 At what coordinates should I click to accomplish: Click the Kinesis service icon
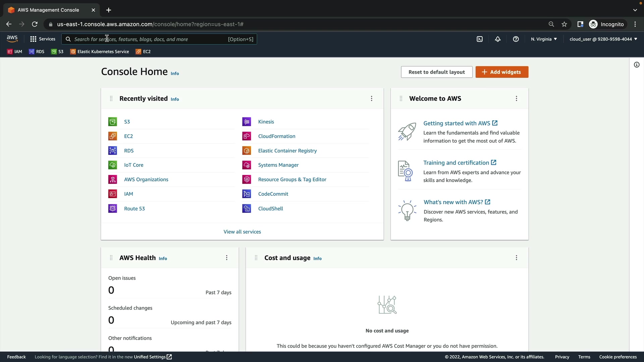[x=247, y=122]
